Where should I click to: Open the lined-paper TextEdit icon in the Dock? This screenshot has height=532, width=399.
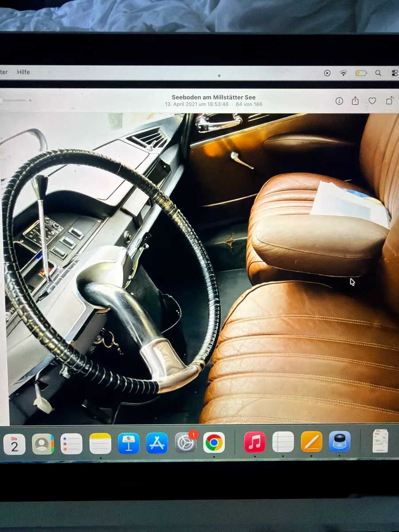pyautogui.click(x=283, y=442)
